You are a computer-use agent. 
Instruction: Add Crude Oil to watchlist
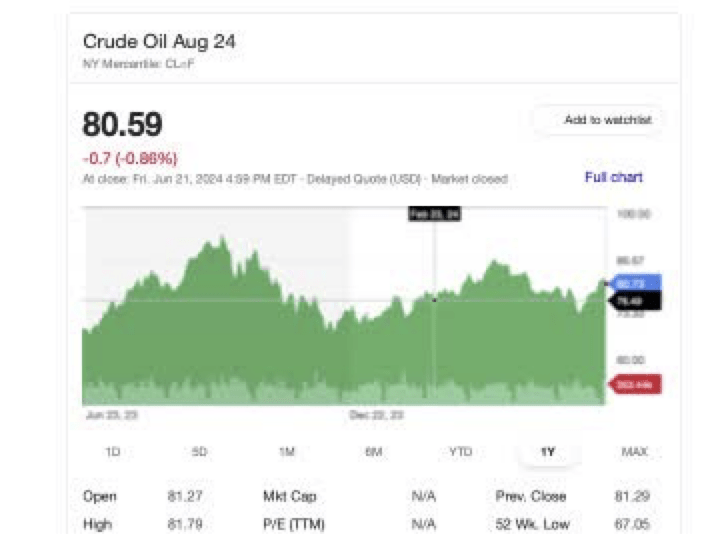click(x=599, y=120)
